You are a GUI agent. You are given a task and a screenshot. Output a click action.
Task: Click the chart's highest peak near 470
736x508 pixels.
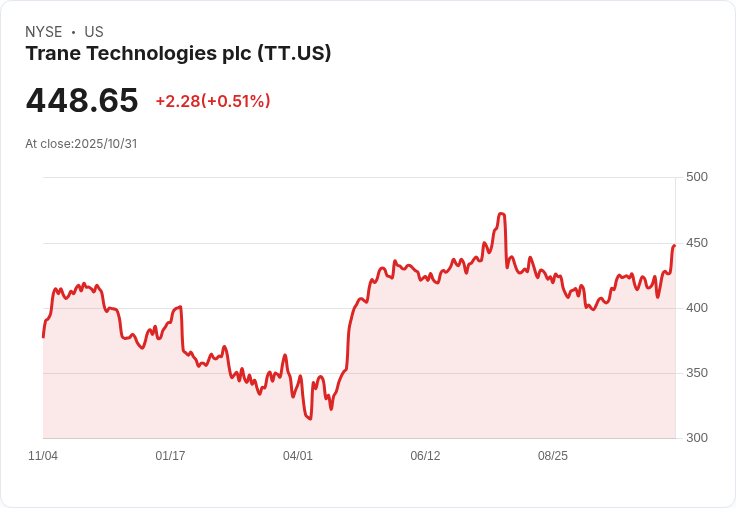501,214
